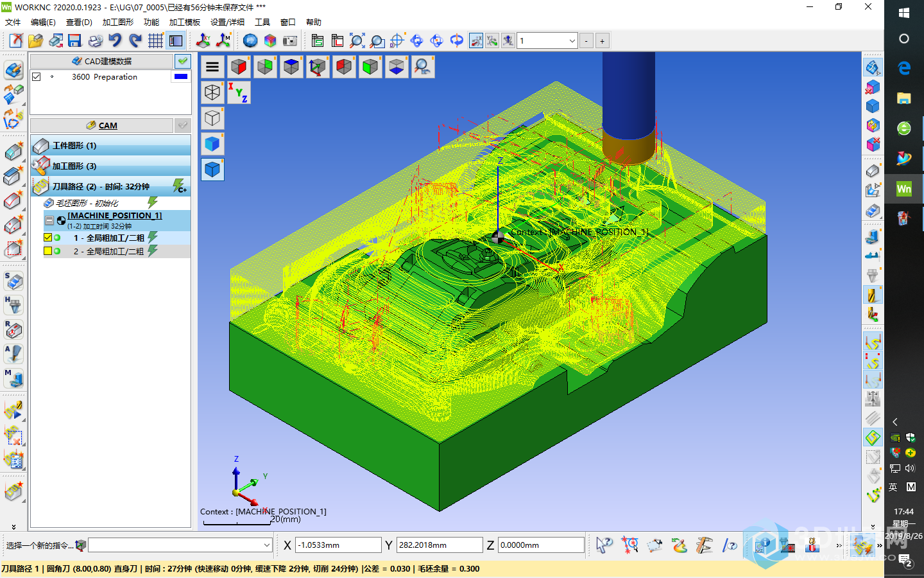The width and height of the screenshot is (924, 578).
Task: Toggle yellow checkbox for toolpath 1
Action: (x=47, y=238)
